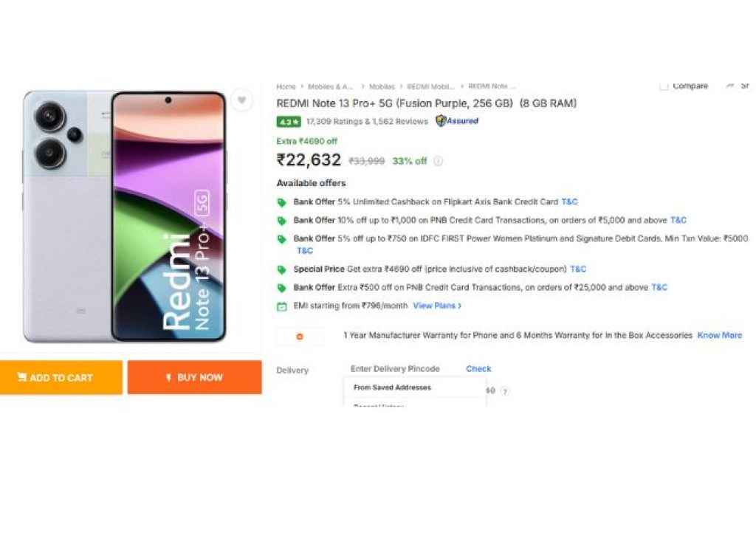The height and width of the screenshot is (558, 756).
Task: Click the share icon near Compare
Action: pyautogui.click(x=728, y=86)
